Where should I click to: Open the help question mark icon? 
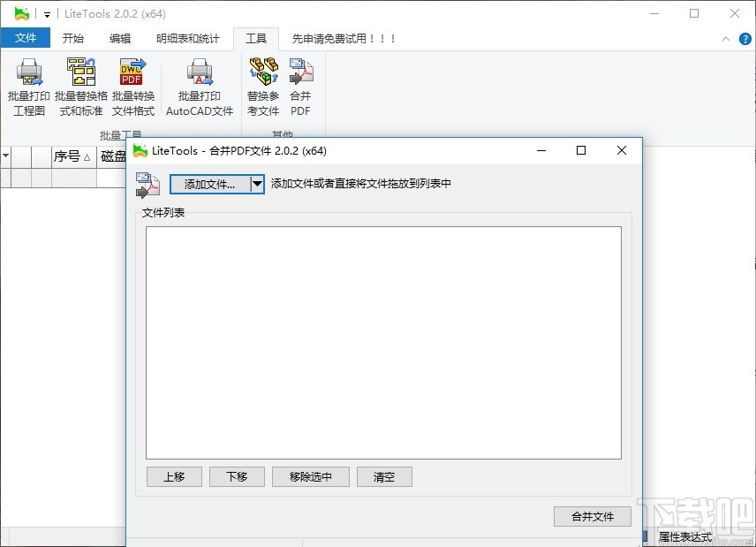tap(745, 38)
